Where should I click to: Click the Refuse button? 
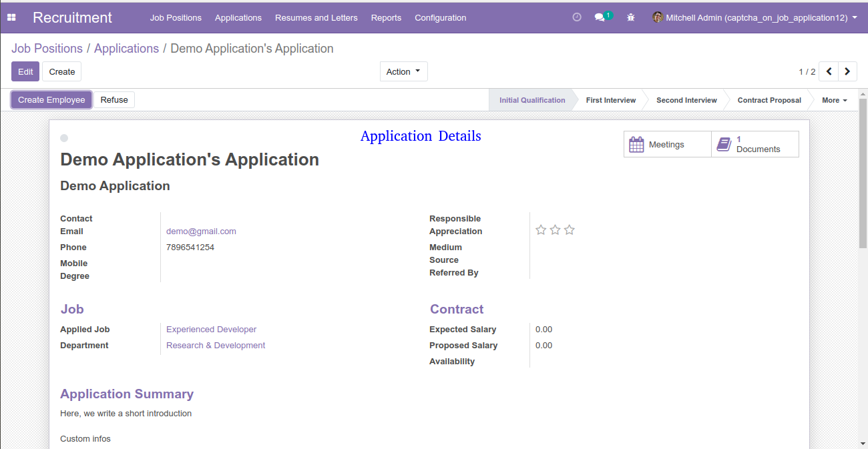click(114, 100)
